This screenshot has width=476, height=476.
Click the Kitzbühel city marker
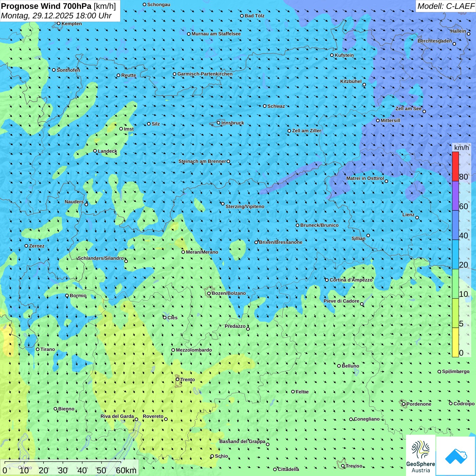pos(364,85)
